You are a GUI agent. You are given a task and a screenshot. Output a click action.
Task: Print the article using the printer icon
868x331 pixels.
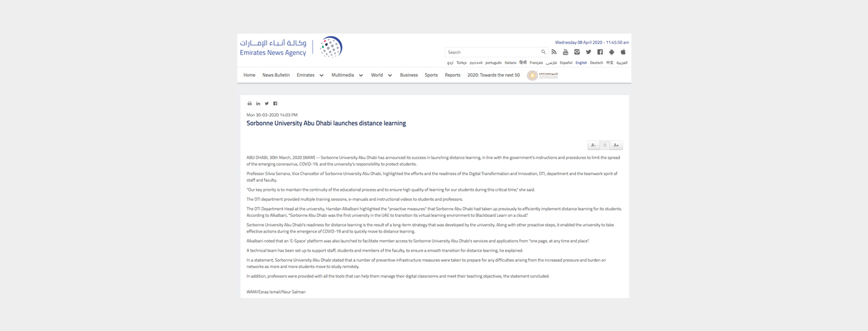coord(250,103)
